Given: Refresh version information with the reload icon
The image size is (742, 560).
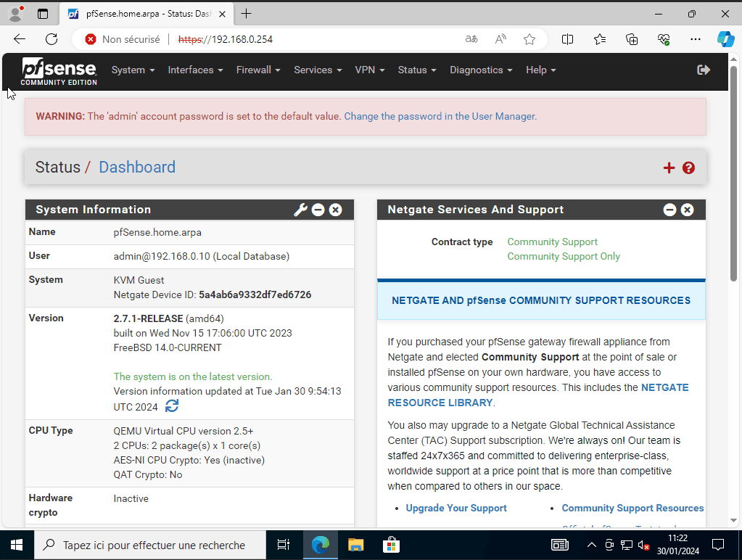Looking at the screenshot, I should (x=172, y=406).
